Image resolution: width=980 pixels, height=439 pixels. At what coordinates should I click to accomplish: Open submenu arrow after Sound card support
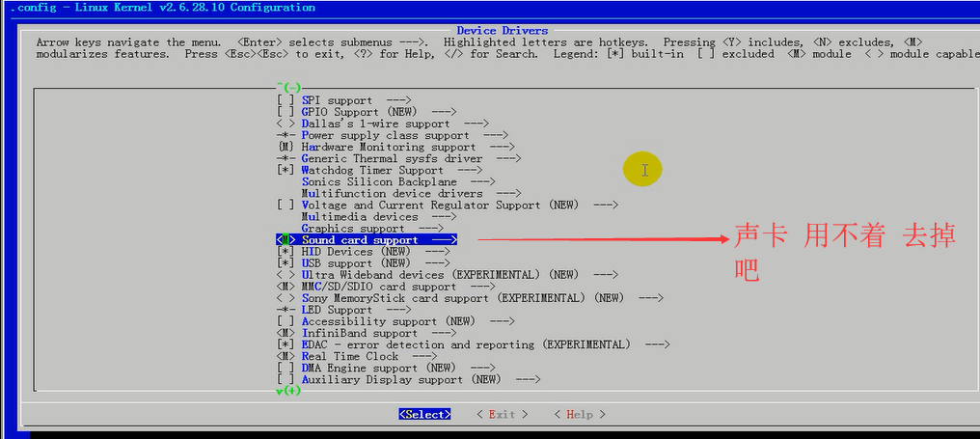[445, 240]
